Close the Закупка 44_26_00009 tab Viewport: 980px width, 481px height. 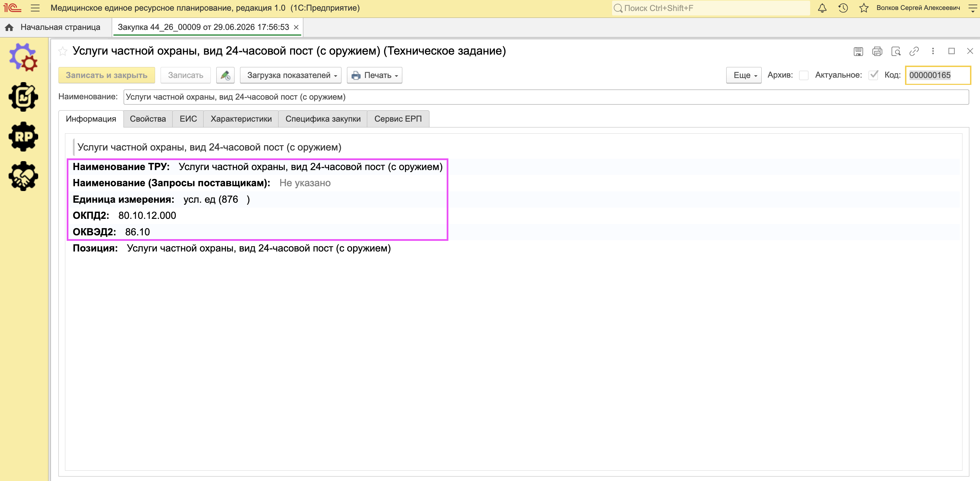click(x=296, y=27)
